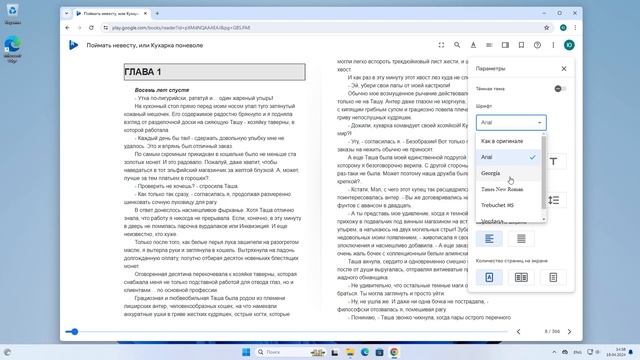The image size is (640, 360).
Task: Select the Arial font option
Action: pyautogui.click(x=508, y=157)
